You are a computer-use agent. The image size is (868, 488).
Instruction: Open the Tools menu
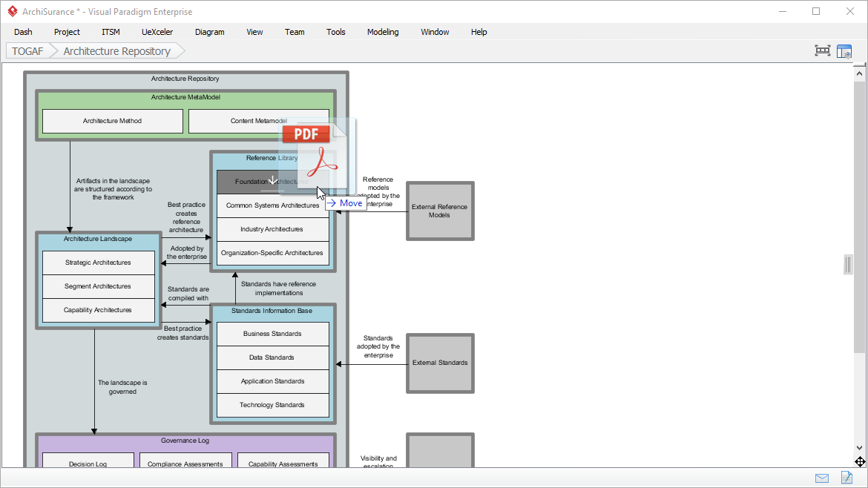pos(336,32)
